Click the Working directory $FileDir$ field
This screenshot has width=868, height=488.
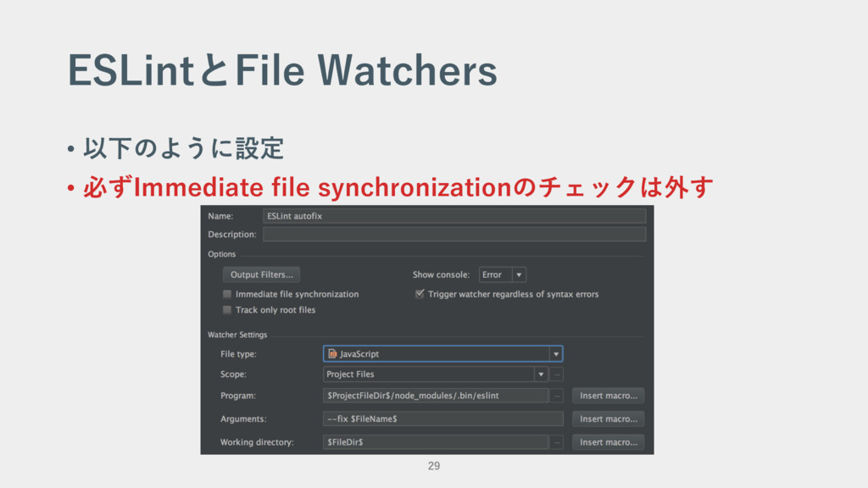436,442
